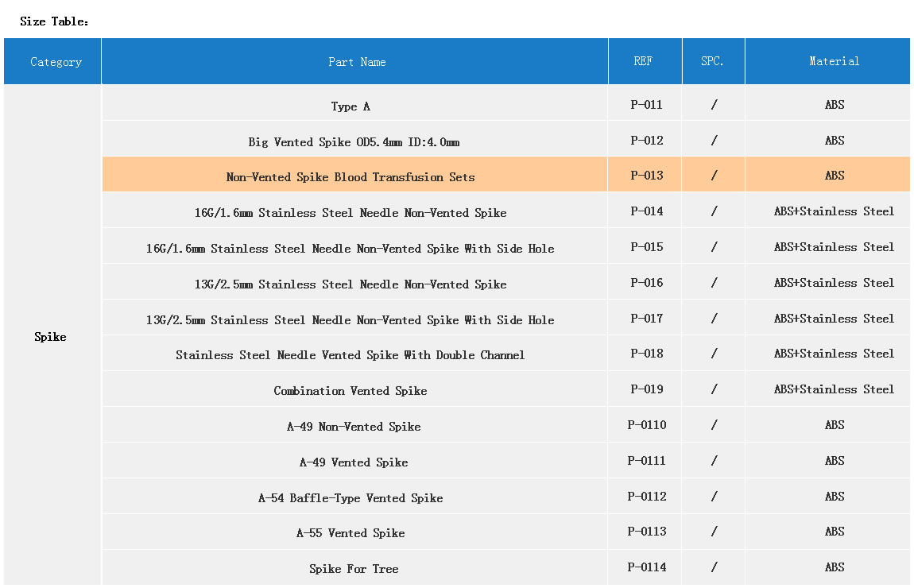Click the Category column header

point(56,62)
